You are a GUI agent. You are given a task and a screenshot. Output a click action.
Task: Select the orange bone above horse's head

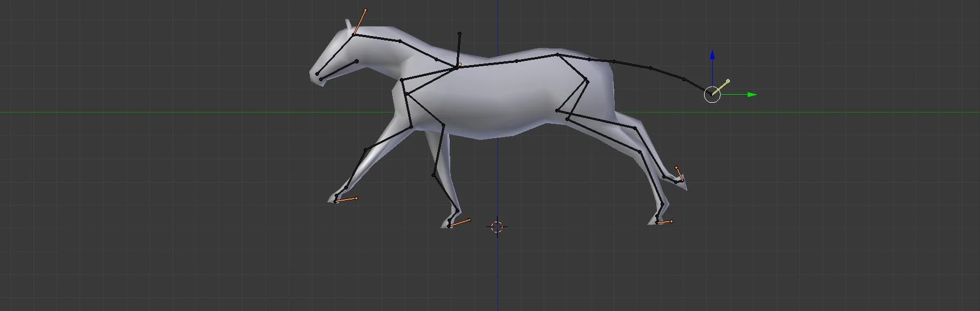360,22
